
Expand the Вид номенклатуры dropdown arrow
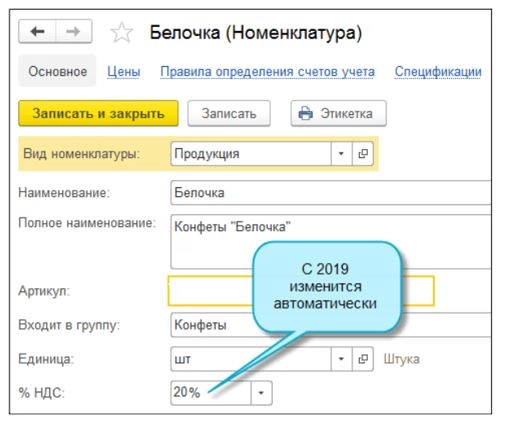(x=341, y=154)
